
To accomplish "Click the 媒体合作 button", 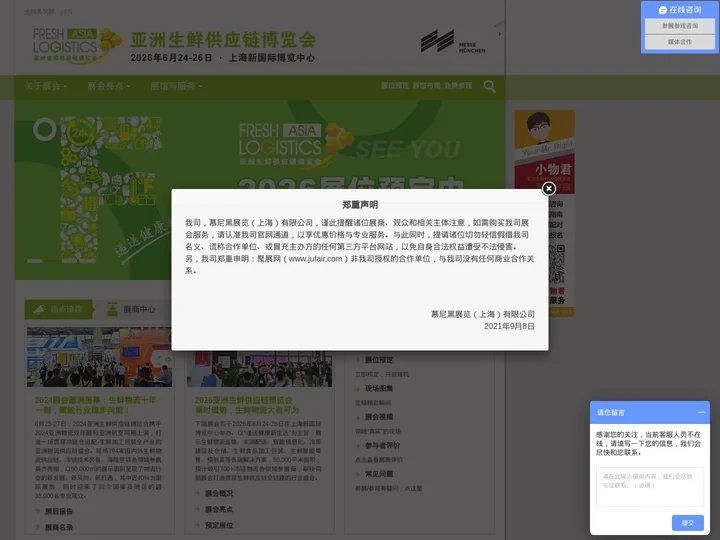I will click(680, 42).
